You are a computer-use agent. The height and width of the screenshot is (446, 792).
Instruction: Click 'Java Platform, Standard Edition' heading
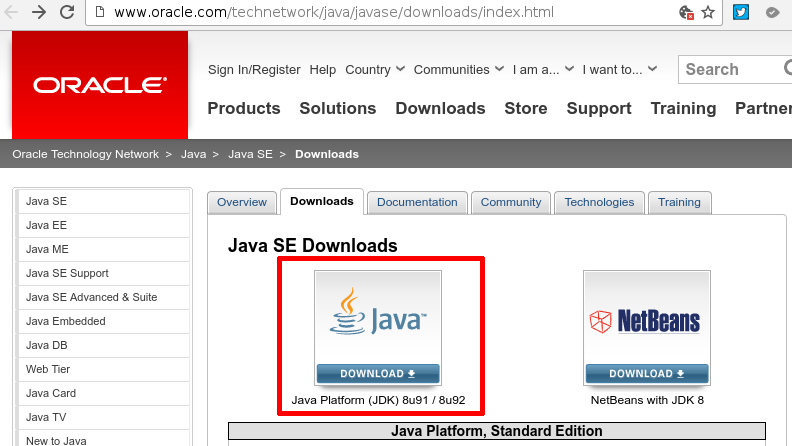tap(497, 431)
